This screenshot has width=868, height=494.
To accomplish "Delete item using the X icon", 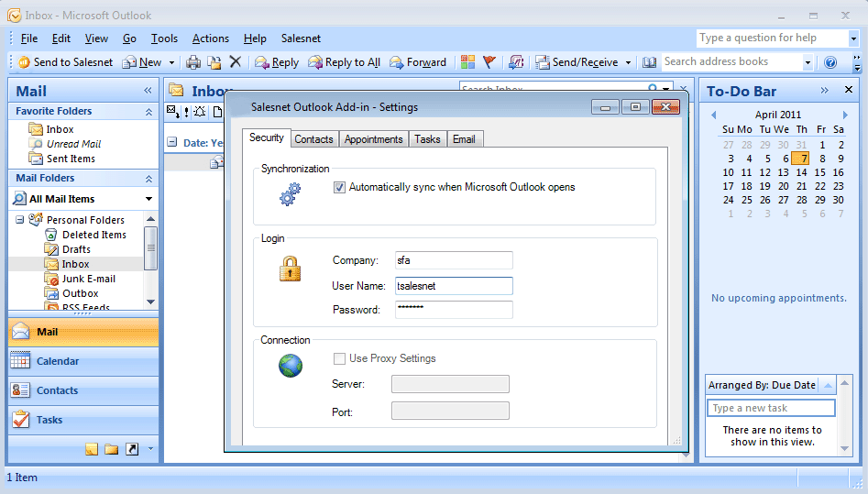I will tap(236, 61).
